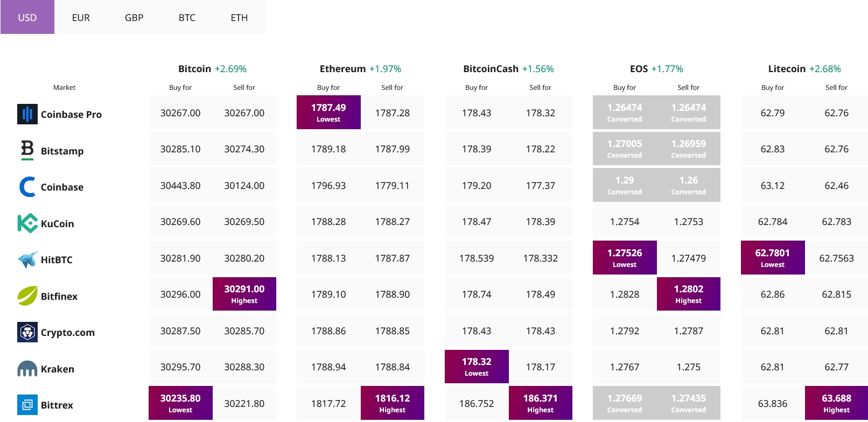
Task: Click the Bitfinex green leaf icon
Action: [27, 296]
